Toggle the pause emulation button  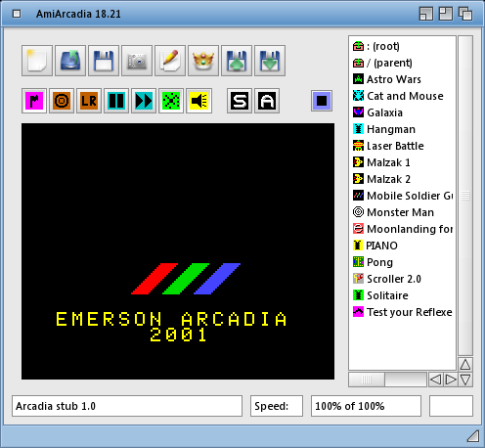click(x=116, y=101)
